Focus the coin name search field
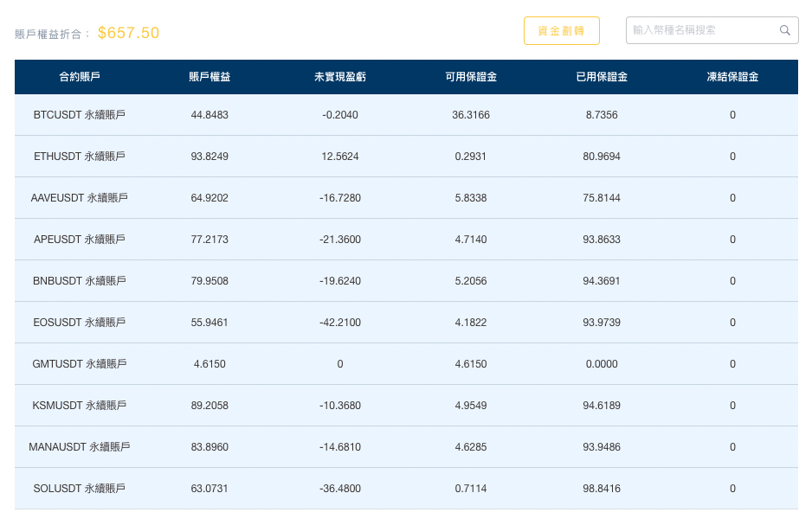Viewport: 812px width, 525px height. tap(701, 30)
